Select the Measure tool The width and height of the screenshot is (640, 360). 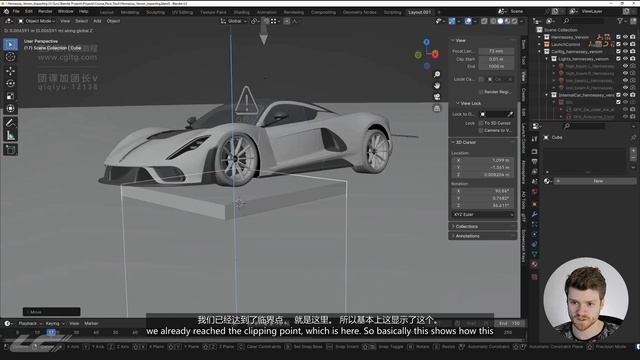11,135
